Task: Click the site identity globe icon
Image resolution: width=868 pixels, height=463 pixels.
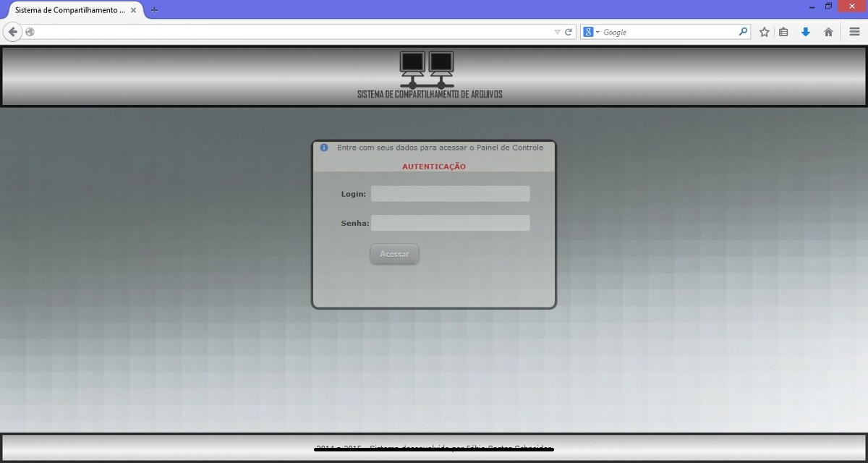Action: tap(30, 32)
